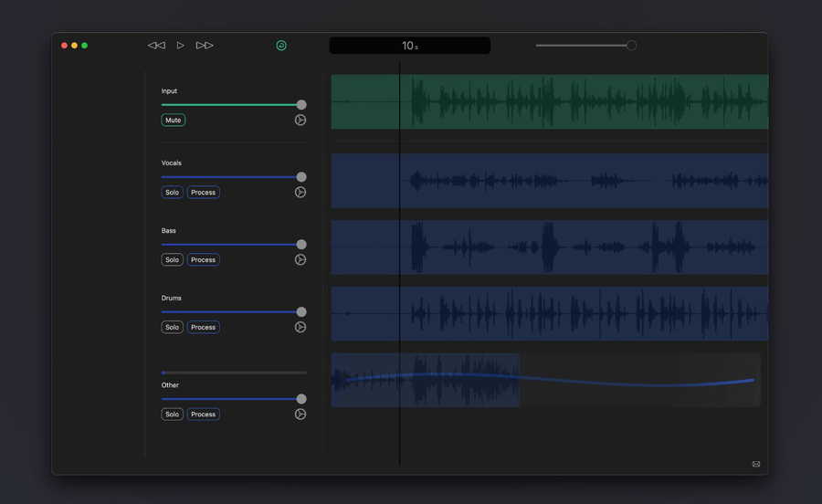Click the Drums volume slider handle
This screenshot has height=504, width=822.
pyautogui.click(x=301, y=312)
